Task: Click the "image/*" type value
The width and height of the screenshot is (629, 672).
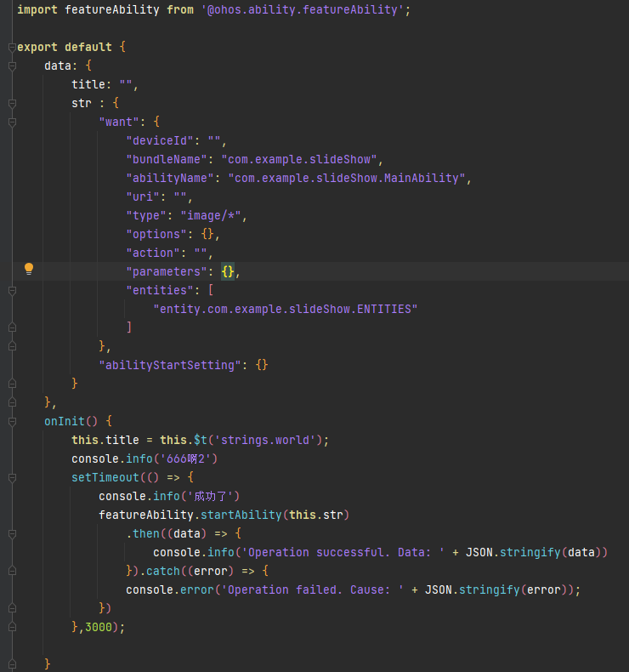Action: tap(211, 215)
